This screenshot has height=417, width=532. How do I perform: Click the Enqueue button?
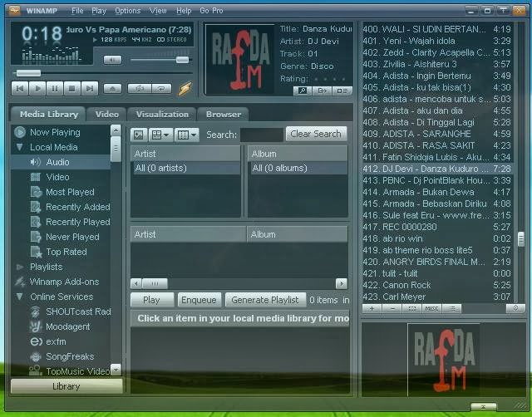pos(199,300)
